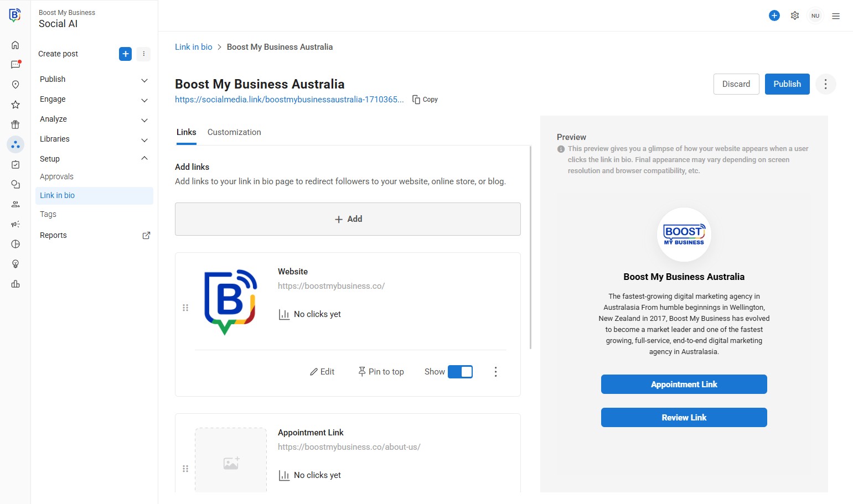Toggle the Show switch for Website link
The image size is (853, 504).
click(460, 372)
